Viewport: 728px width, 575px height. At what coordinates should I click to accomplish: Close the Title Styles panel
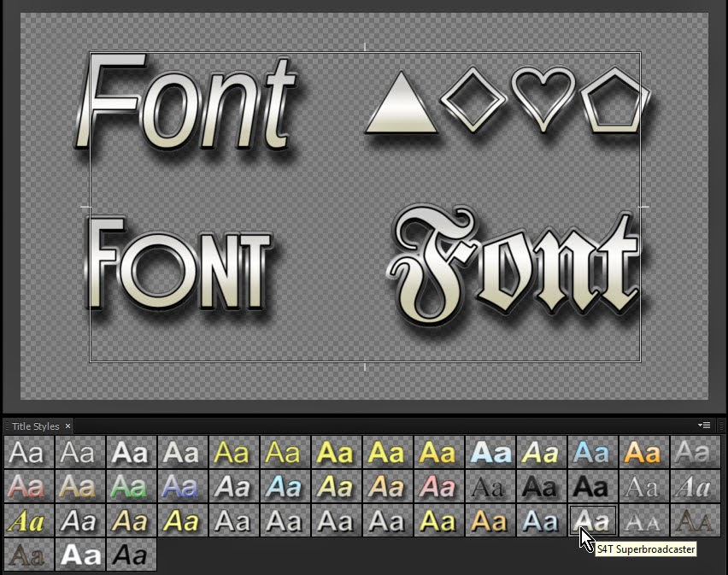[68, 425]
